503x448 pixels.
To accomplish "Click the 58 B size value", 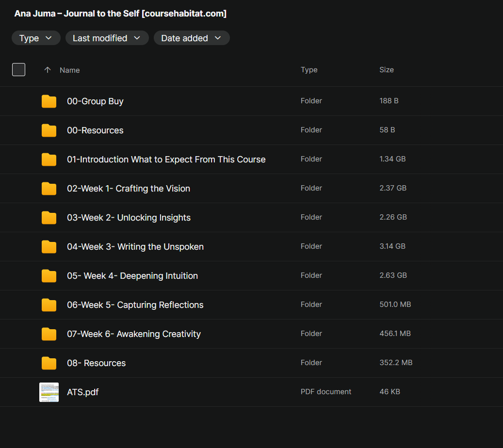I will click(x=387, y=130).
